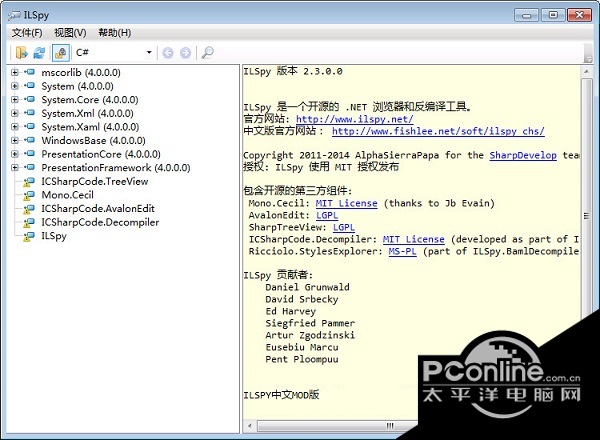Click the Back navigation arrow
This screenshot has width=600, height=440.
[168, 53]
